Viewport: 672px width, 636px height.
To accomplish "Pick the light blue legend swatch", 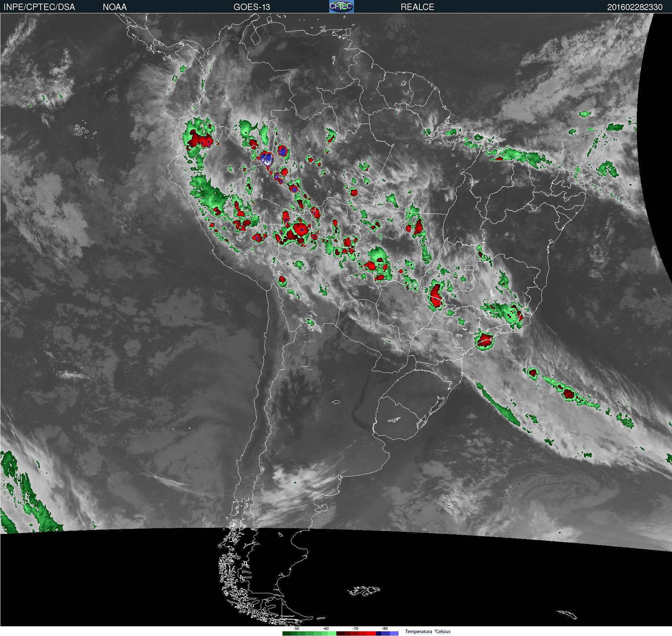I will point(394,633).
